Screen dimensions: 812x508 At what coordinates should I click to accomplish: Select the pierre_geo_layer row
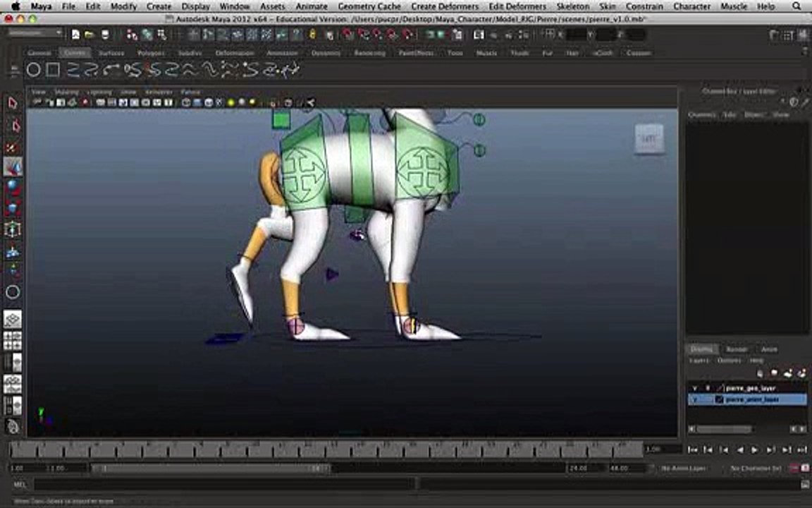[746, 388]
